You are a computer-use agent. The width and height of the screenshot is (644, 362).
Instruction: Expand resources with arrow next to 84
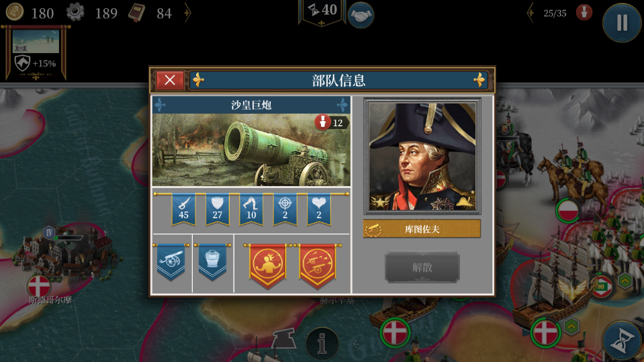point(187,13)
